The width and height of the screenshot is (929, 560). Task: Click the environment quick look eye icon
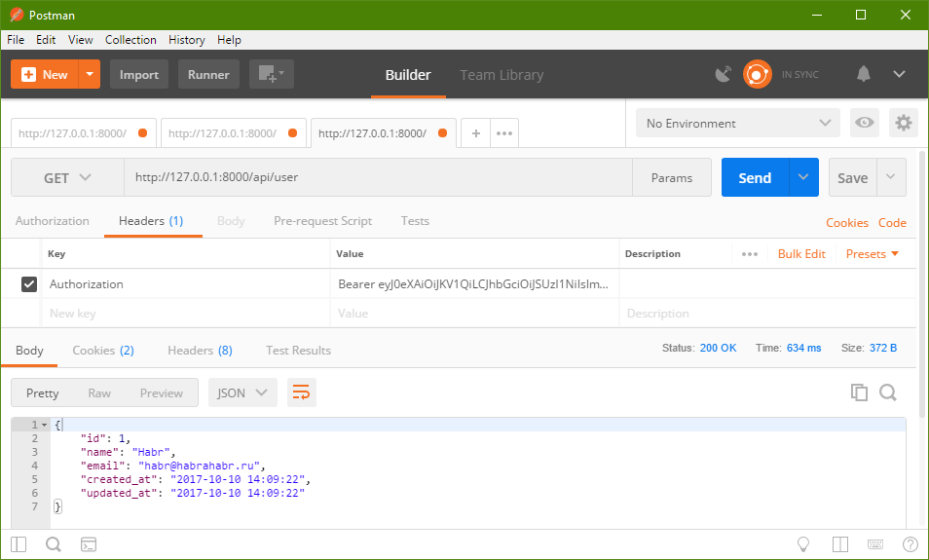point(865,123)
